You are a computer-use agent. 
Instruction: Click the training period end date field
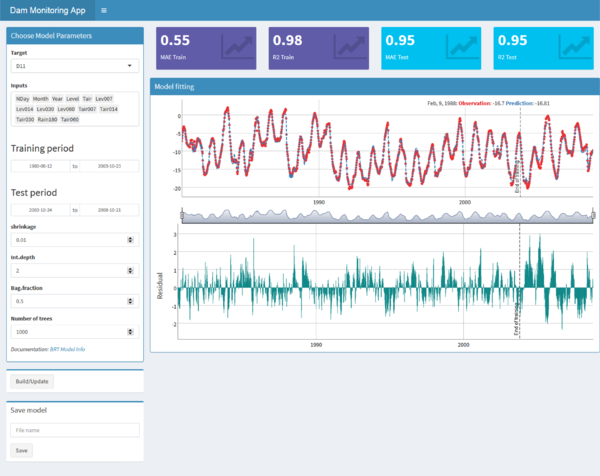click(110, 166)
